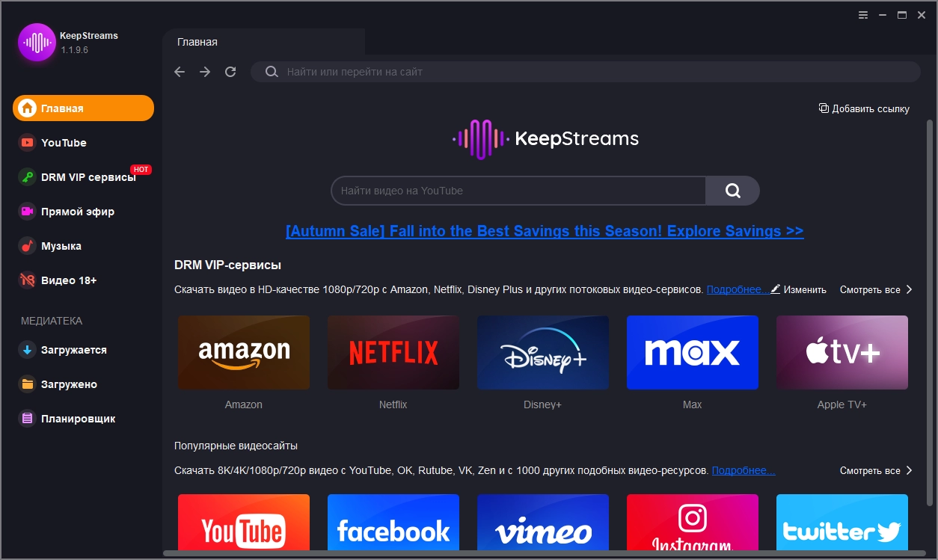This screenshot has height=560, width=938.
Task: Click the green key DRM icon
Action: click(x=27, y=177)
